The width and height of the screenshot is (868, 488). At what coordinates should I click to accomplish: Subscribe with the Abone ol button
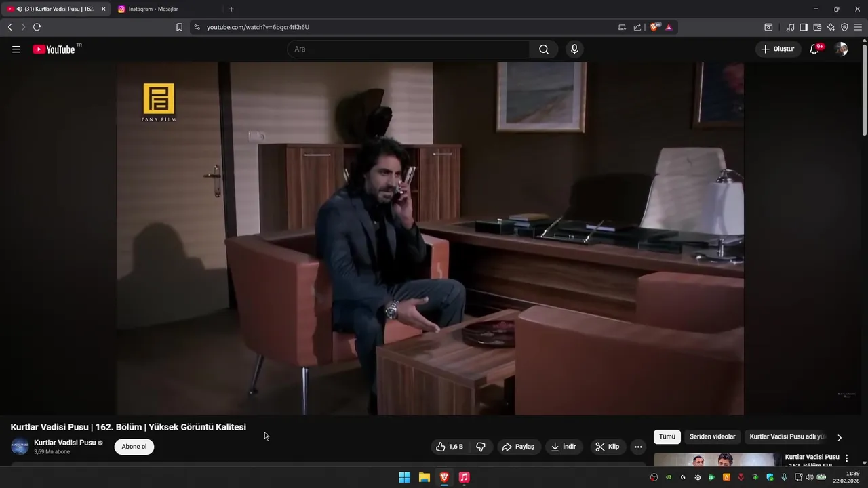(134, 447)
